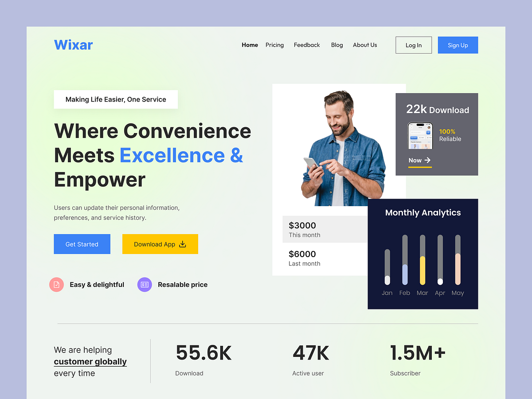Click the Resalable price wallet icon
532x399 pixels.
pos(145,285)
